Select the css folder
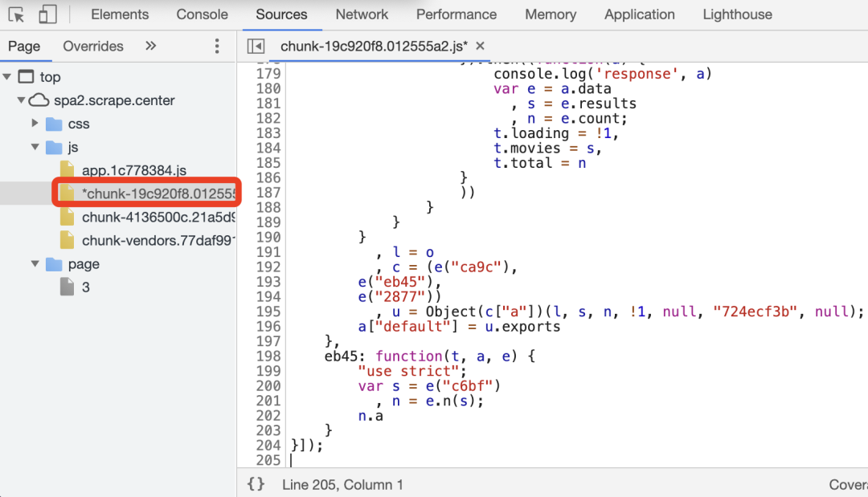Viewport: 868px width, 497px height. pyautogui.click(x=79, y=124)
